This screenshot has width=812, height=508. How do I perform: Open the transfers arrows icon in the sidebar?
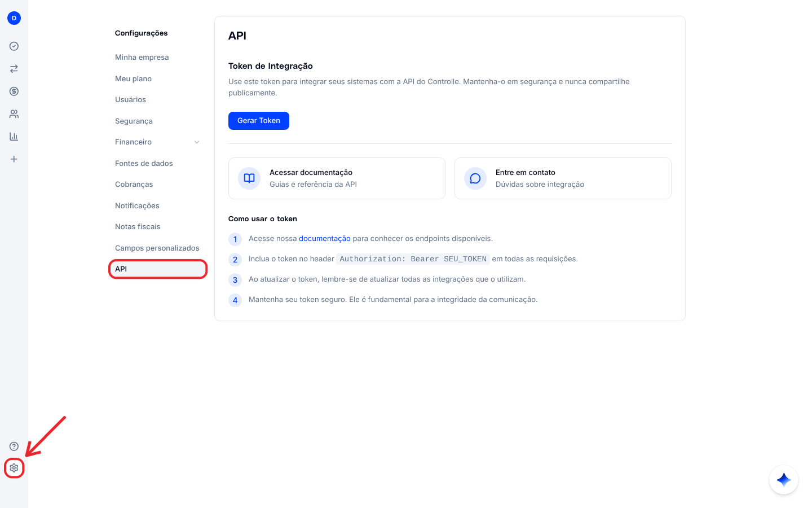(x=14, y=69)
